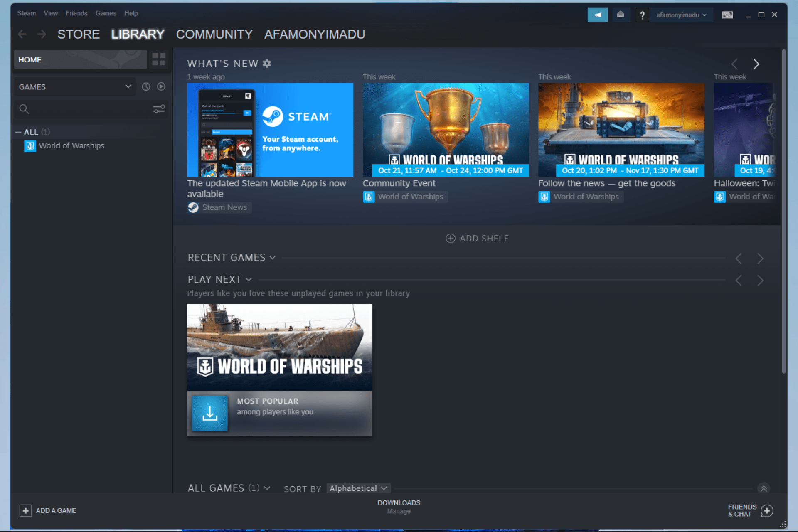
Task: Click the Steam News icon under the mobile app card
Action: pos(193,207)
